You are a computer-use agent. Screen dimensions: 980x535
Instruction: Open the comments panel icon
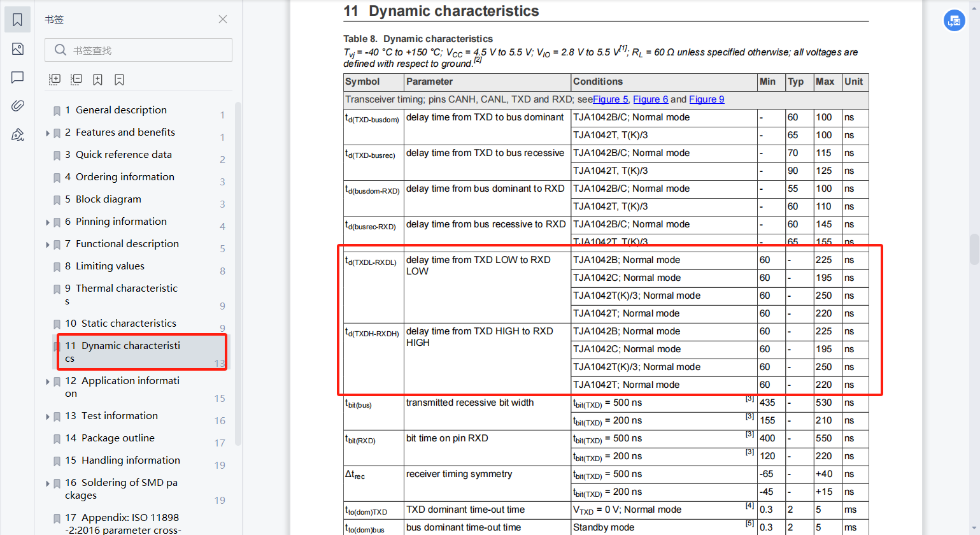[x=18, y=77]
